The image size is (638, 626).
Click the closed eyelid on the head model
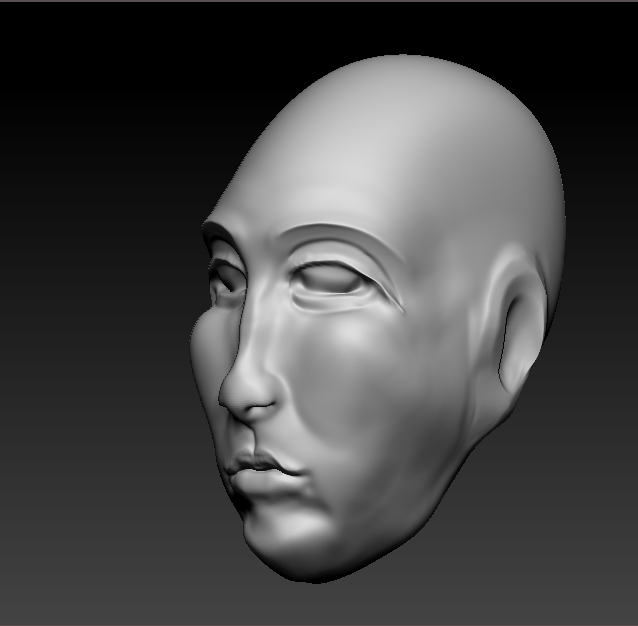(331, 279)
